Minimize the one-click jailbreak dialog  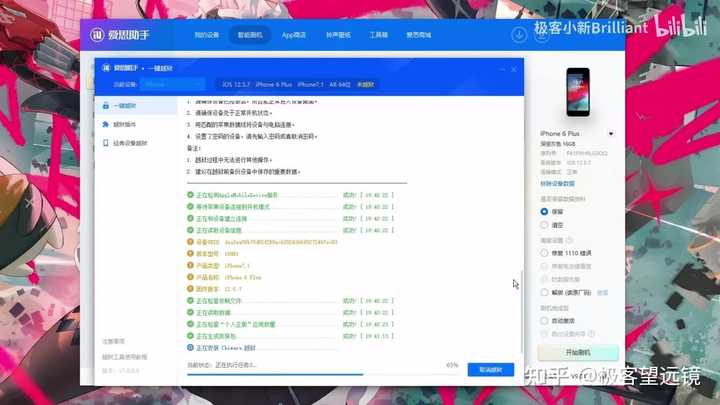(x=502, y=69)
